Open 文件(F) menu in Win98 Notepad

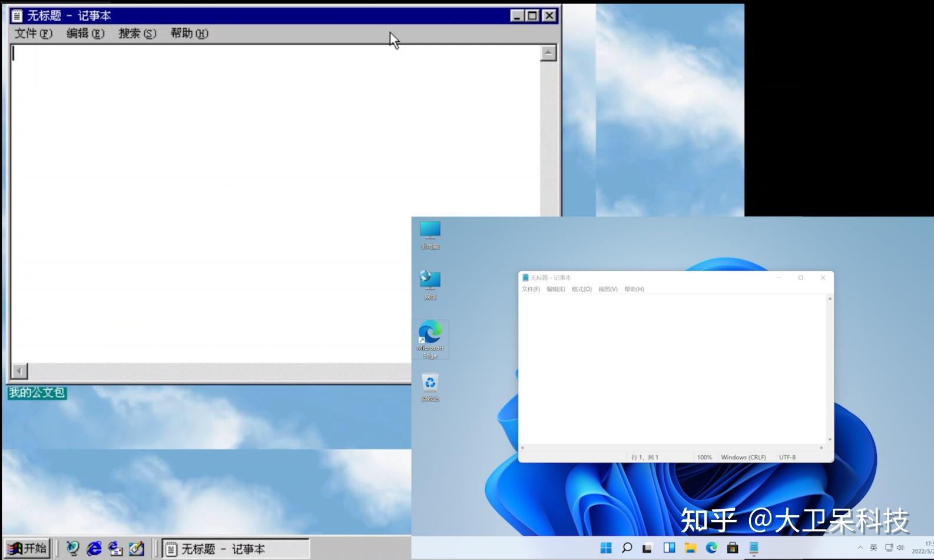tap(33, 34)
